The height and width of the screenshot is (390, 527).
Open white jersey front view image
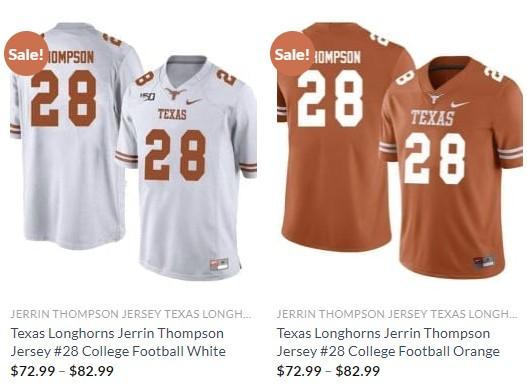point(187,168)
